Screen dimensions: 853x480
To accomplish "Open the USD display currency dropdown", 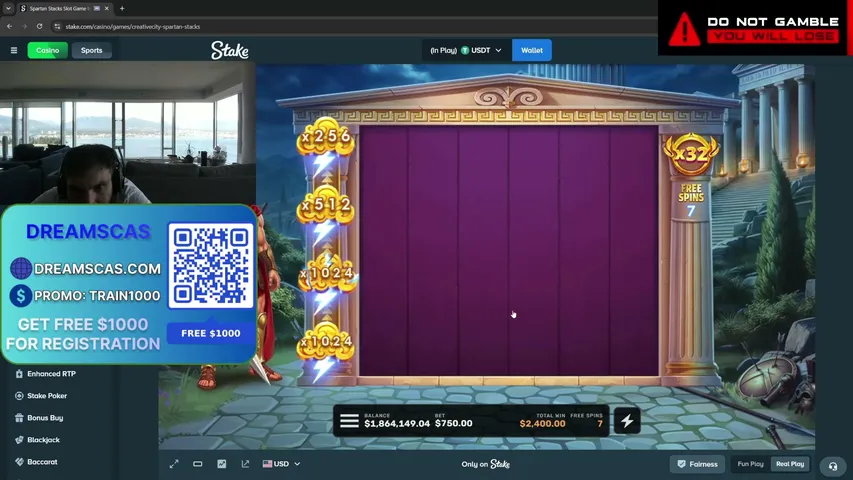I will tap(281, 464).
